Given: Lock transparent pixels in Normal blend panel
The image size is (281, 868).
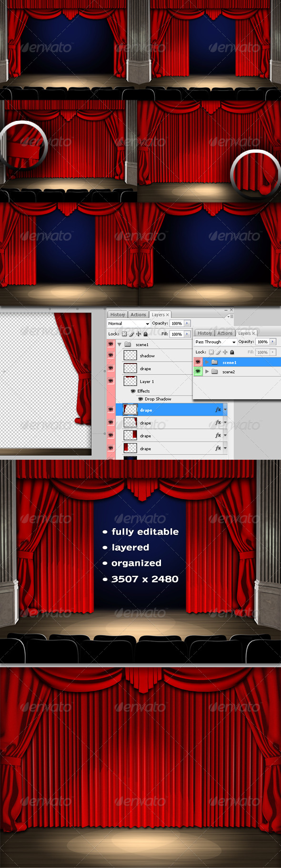Looking at the screenshot, I should pos(125,334).
